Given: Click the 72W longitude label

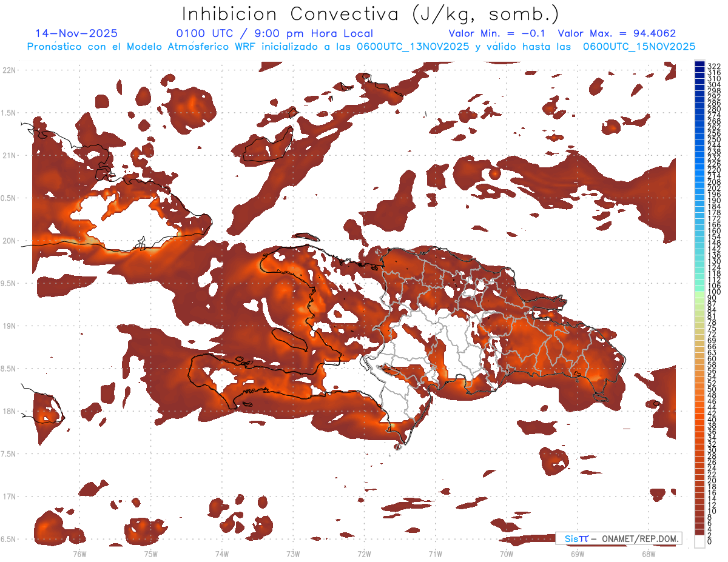Looking at the screenshot, I should [x=364, y=553].
